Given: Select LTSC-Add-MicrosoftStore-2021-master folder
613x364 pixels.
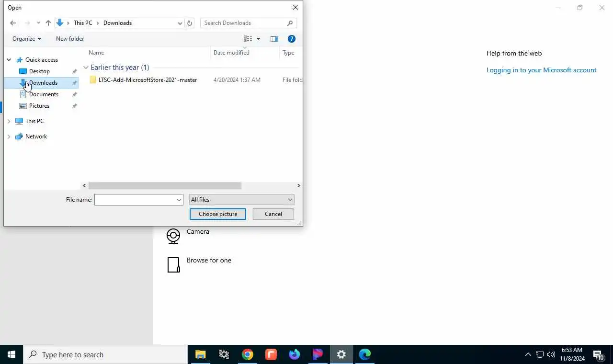Looking at the screenshot, I should click(x=148, y=80).
